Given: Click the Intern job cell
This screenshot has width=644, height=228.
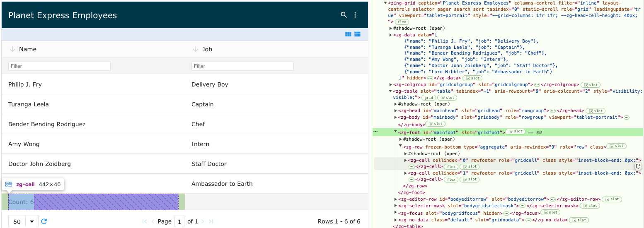Looking at the screenshot, I should pos(276,144).
